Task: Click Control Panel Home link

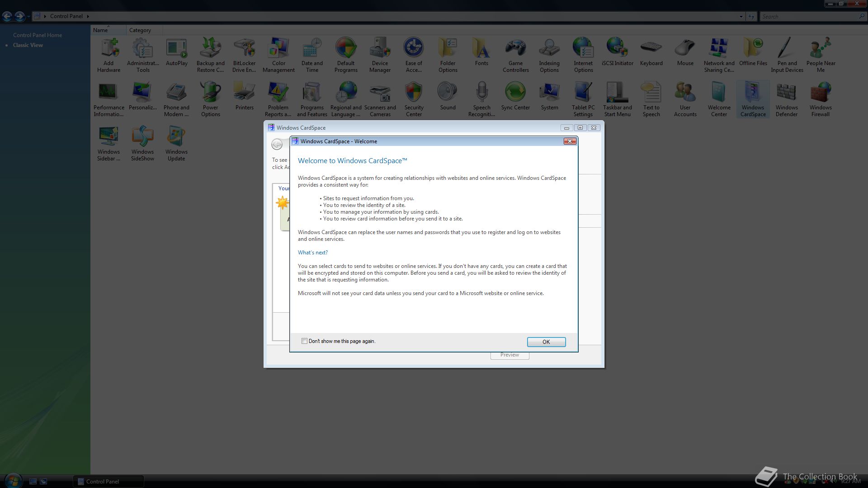Action: click(x=38, y=35)
